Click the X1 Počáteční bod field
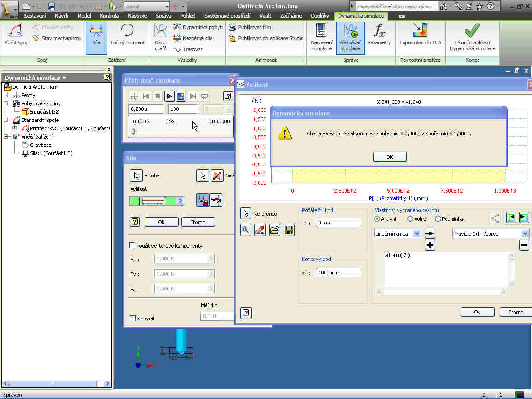Screen dimensions: 532x399 [x=338, y=223]
